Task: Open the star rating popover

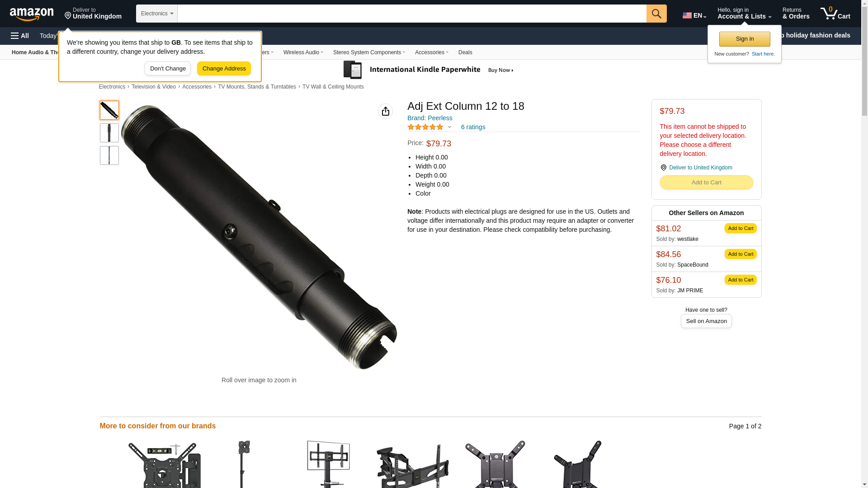Action: point(429,127)
